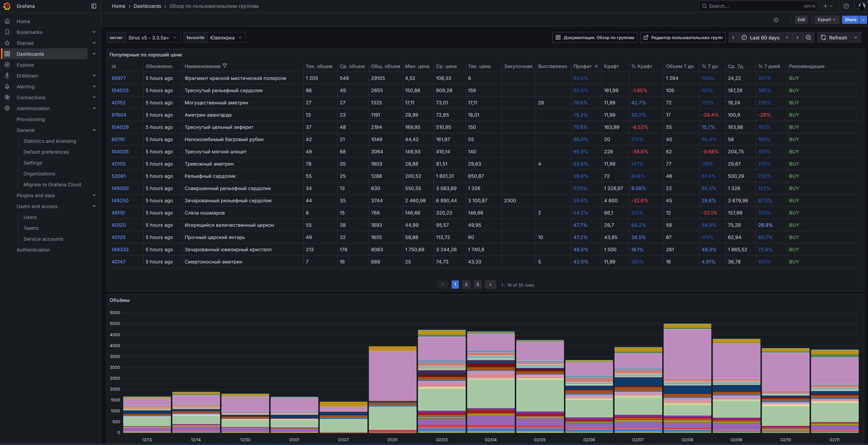
Task: Collapse the Users and access section
Action: point(94,206)
